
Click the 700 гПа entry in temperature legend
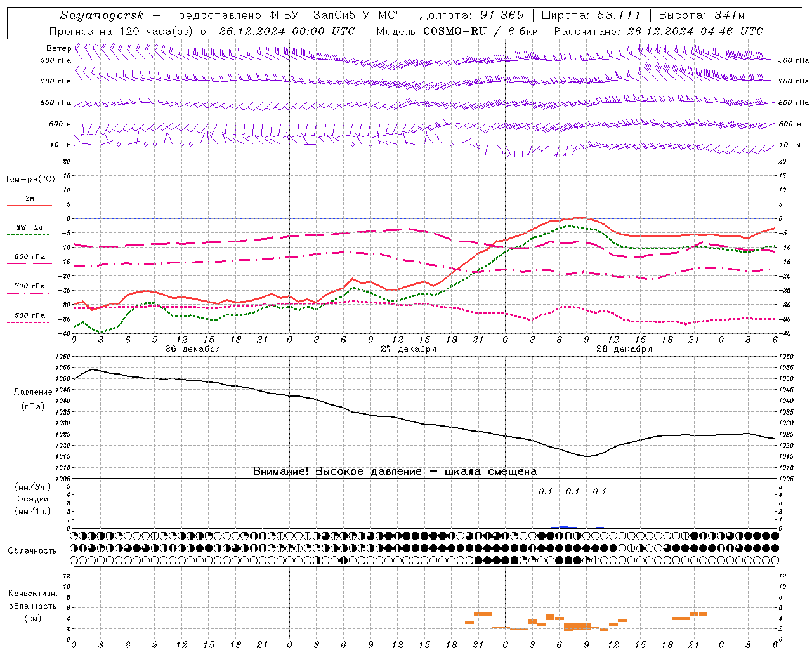point(30,286)
